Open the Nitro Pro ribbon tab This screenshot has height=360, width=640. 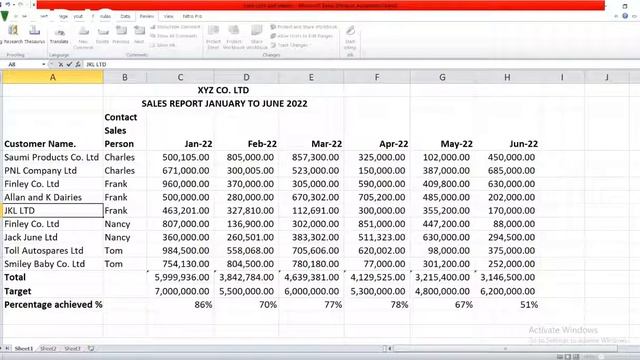[x=192, y=16]
